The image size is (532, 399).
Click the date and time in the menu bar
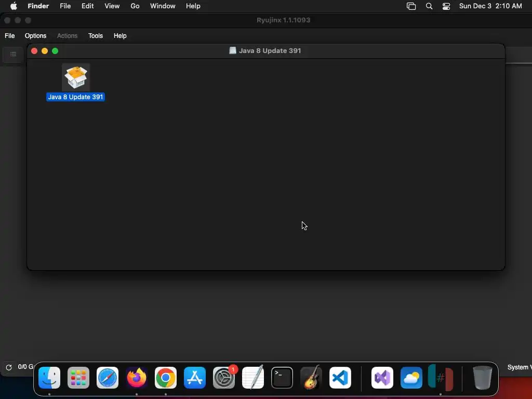click(490, 6)
